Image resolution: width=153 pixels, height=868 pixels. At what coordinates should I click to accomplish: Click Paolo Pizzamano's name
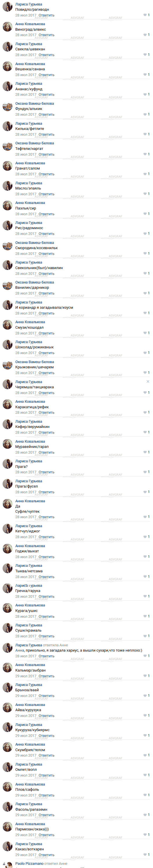point(29,864)
